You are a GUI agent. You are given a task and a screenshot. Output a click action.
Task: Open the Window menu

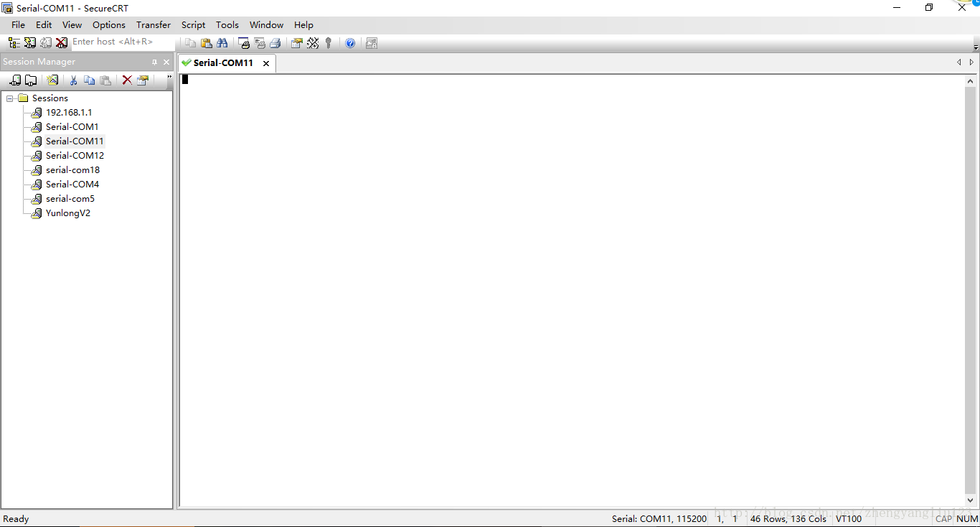[266, 25]
